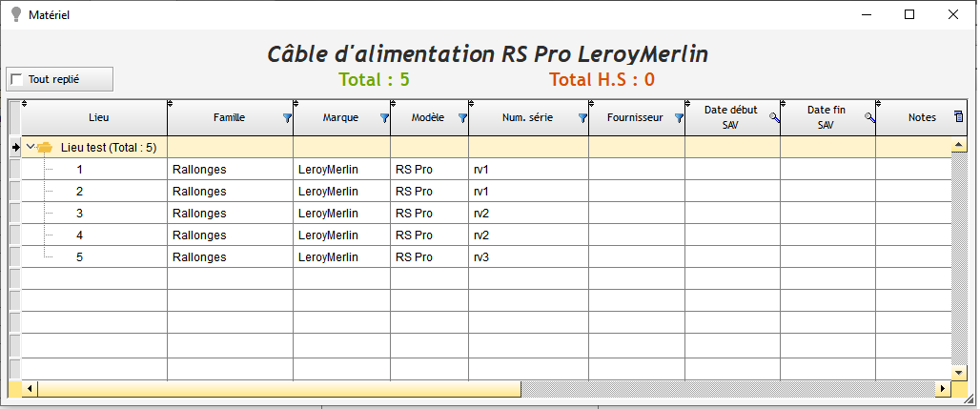Image resolution: width=980 pixels, height=409 pixels.
Task: Open the Num. série column filter
Action: (x=583, y=117)
